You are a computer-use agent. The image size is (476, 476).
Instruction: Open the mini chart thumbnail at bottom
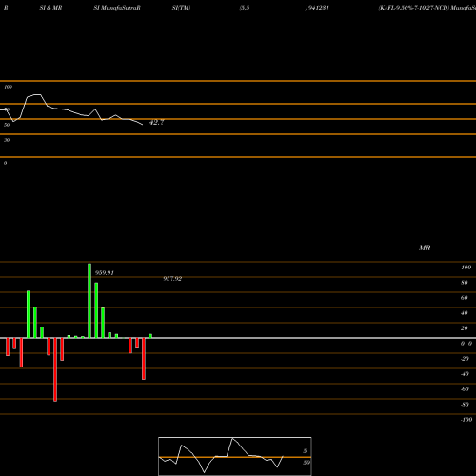[x=235, y=456]
